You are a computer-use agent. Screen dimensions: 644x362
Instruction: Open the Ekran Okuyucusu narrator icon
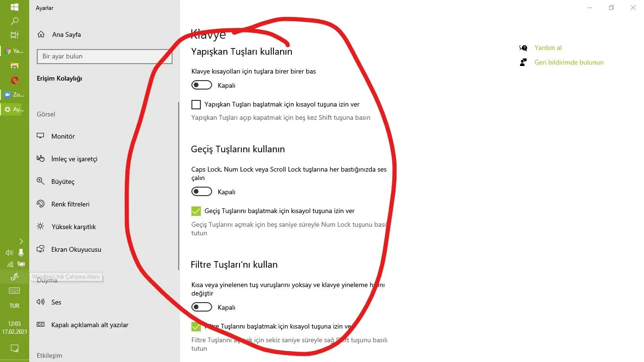coord(41,249)
